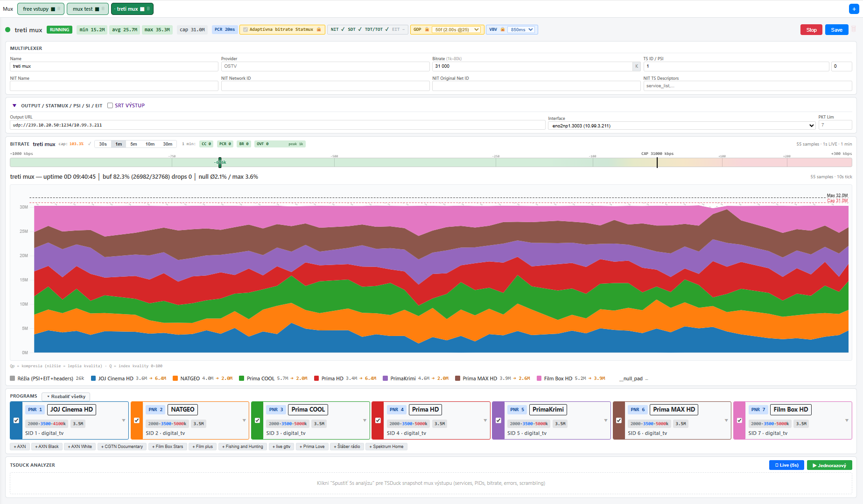Stop the running treti mux
The width and height of the screenshot is (863, 504).
(811, 30)
